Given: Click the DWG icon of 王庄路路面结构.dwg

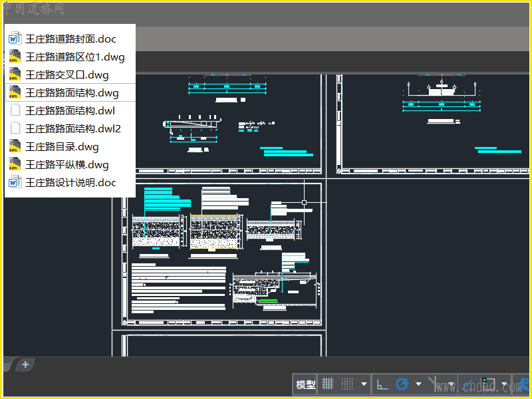Looking at the screenshot, I should [15, 92].
